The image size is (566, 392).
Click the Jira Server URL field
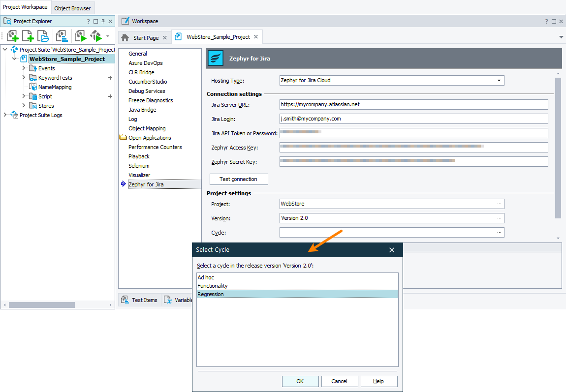[413, 105]
